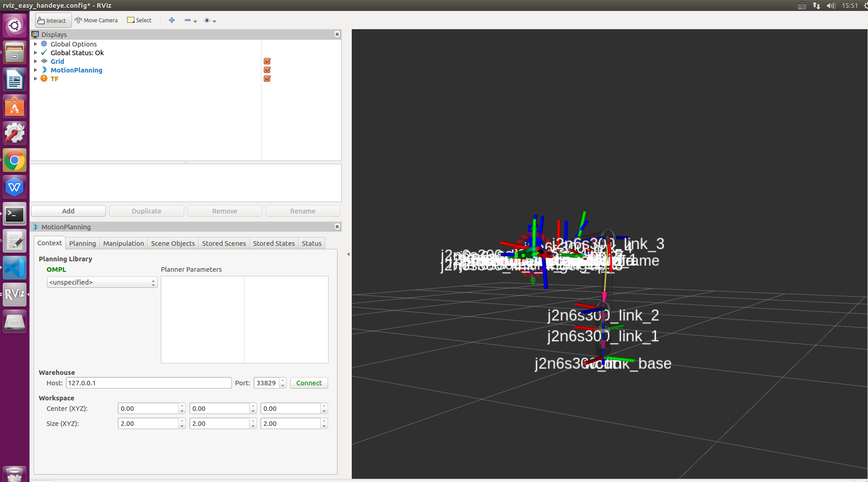Click the eye viewpoint icon on the toolbar
868x482 pixels.
click(207, 20)
